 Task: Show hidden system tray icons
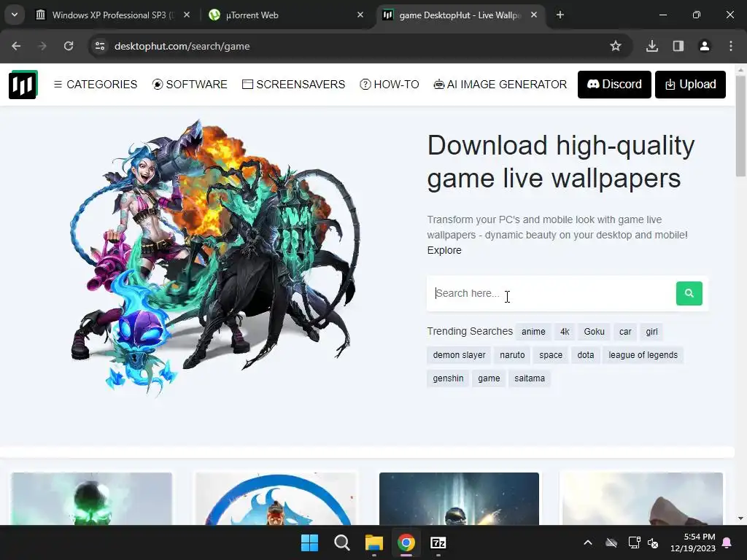click(588, 542)
